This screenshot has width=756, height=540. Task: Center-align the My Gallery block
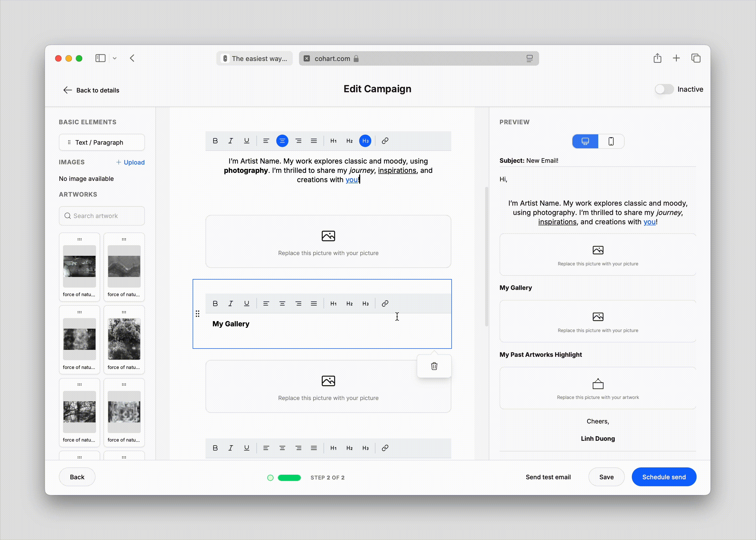click(x=282, y=304)
